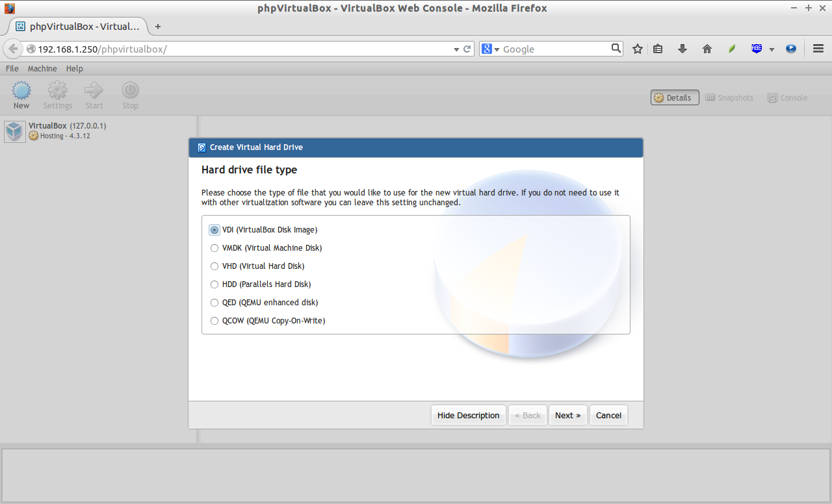The width and height of the screenshot is (832, 504).
Task: Click the green leaf extension icon
Action: pos(732,49)
